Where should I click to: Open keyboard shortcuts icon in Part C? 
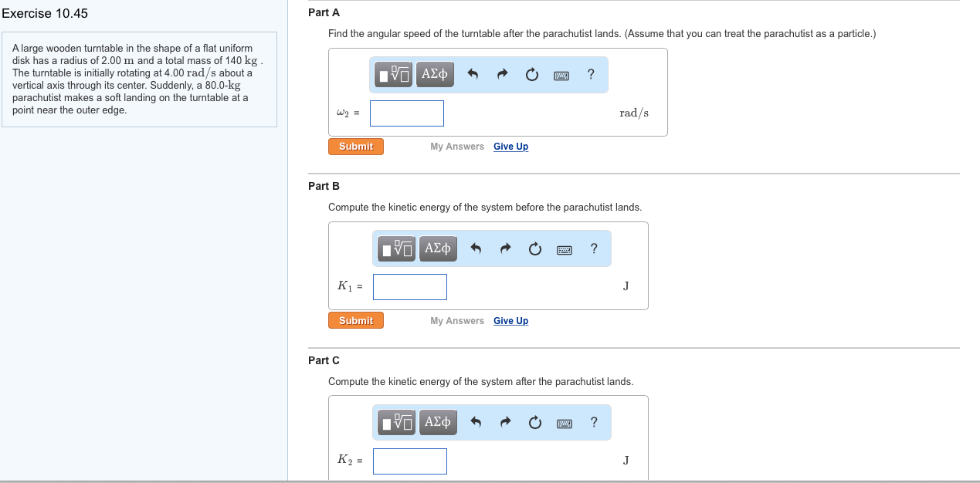565,423
